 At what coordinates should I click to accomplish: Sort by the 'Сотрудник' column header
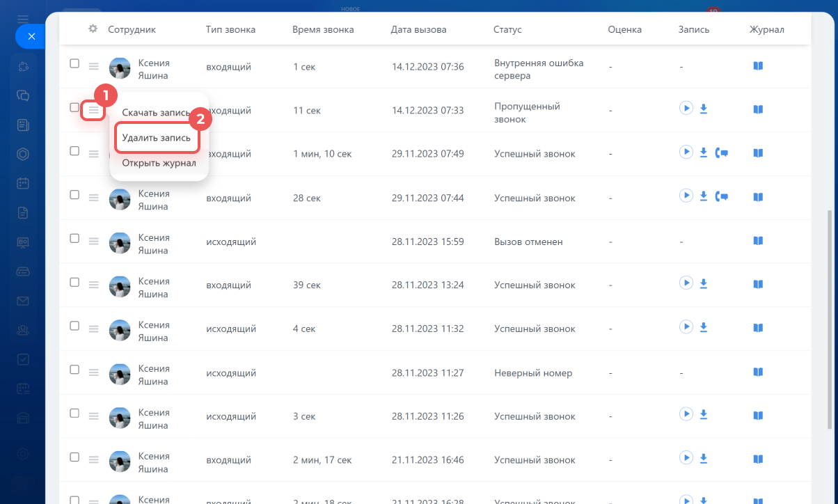point(132,30)
